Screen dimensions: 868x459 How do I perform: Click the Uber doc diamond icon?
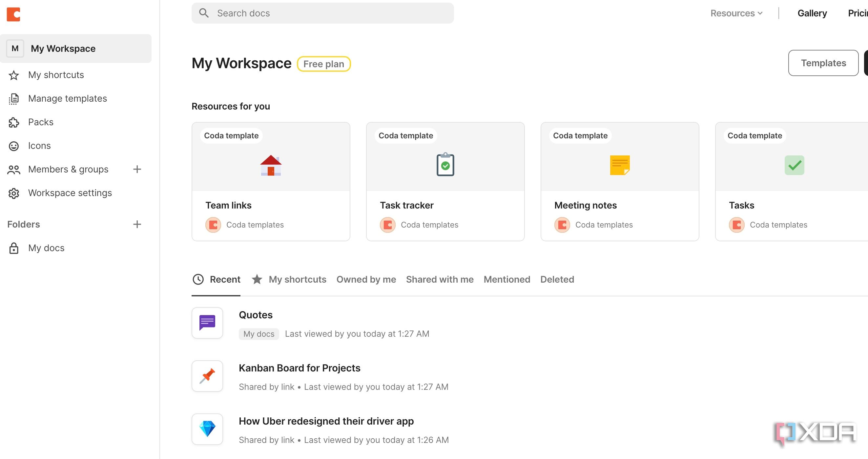[x=207, y=429]
